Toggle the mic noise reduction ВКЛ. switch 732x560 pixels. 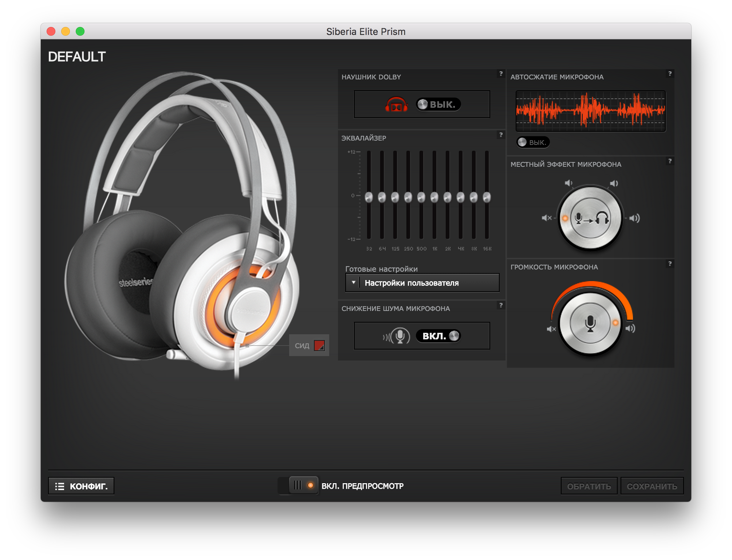(x=438, y=336)
